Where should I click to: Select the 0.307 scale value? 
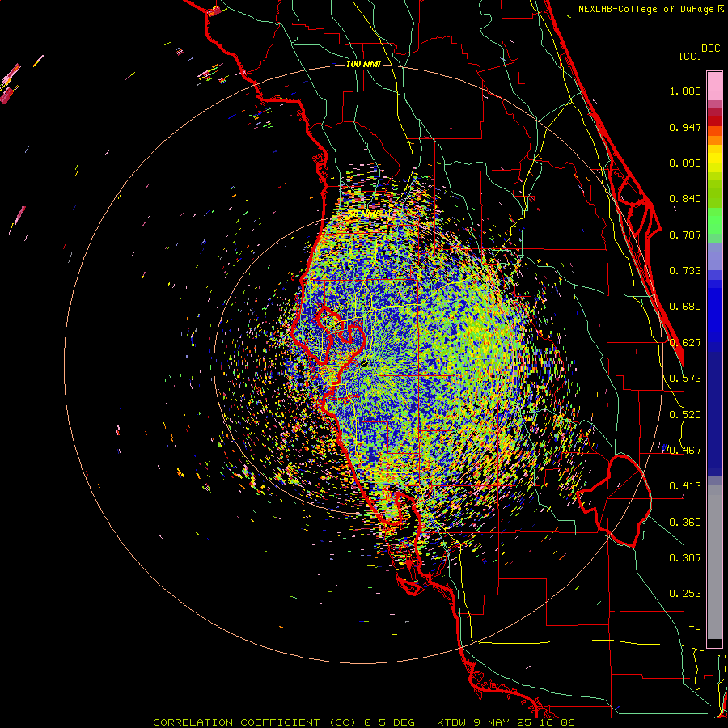pyautogui.click(x=685, y=558)
